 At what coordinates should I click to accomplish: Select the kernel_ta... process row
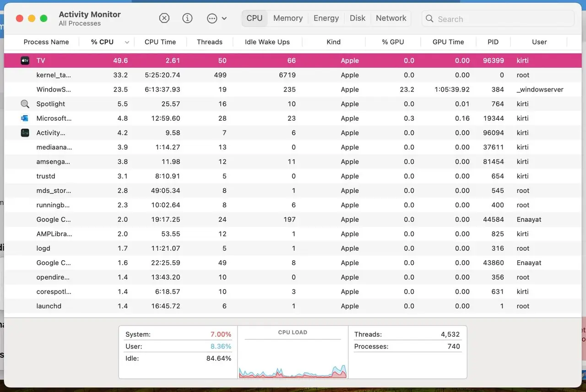click(293, 75)
